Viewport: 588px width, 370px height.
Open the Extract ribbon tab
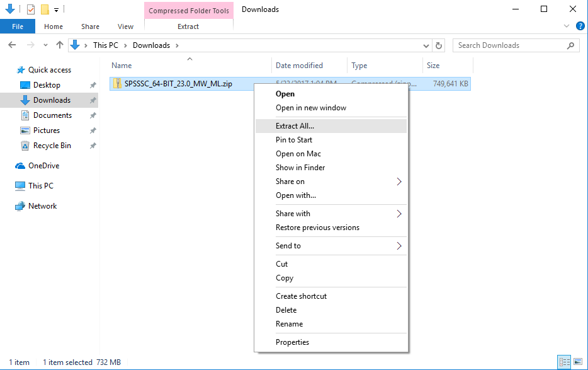tap(188, 26)
